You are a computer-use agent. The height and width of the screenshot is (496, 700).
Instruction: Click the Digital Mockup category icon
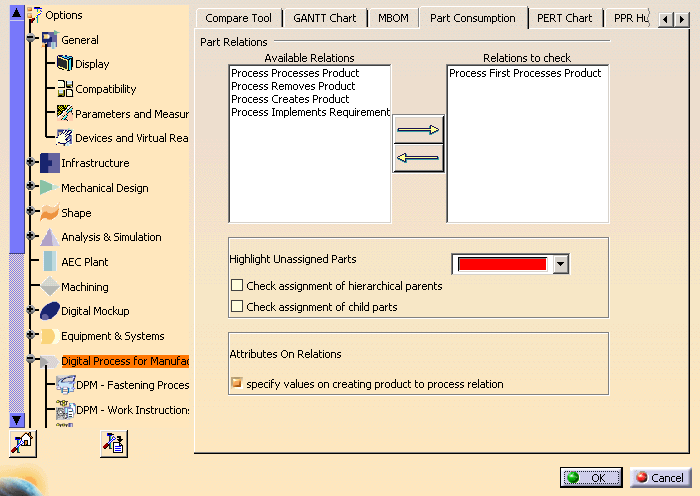(x=49, y=311)
